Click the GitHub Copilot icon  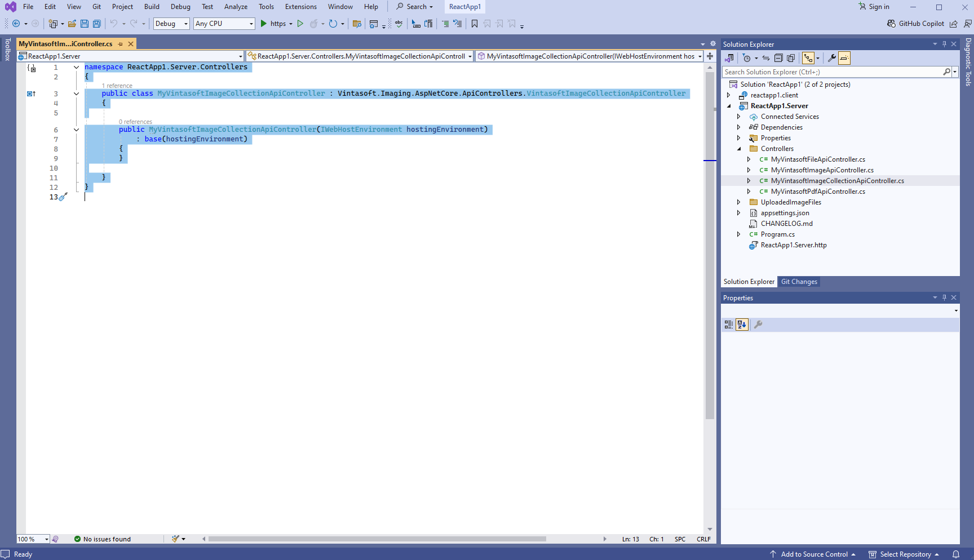click(x=891, y=24)
